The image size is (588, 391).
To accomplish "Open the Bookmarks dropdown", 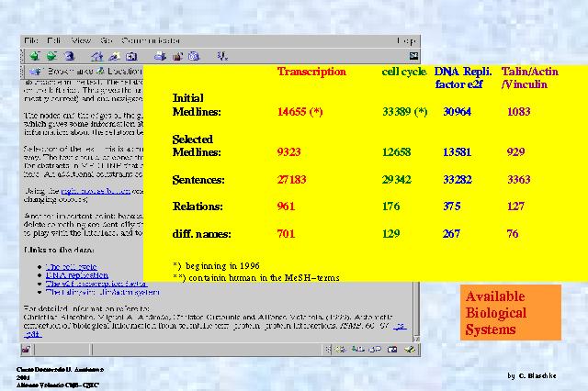I will [57, 71].
